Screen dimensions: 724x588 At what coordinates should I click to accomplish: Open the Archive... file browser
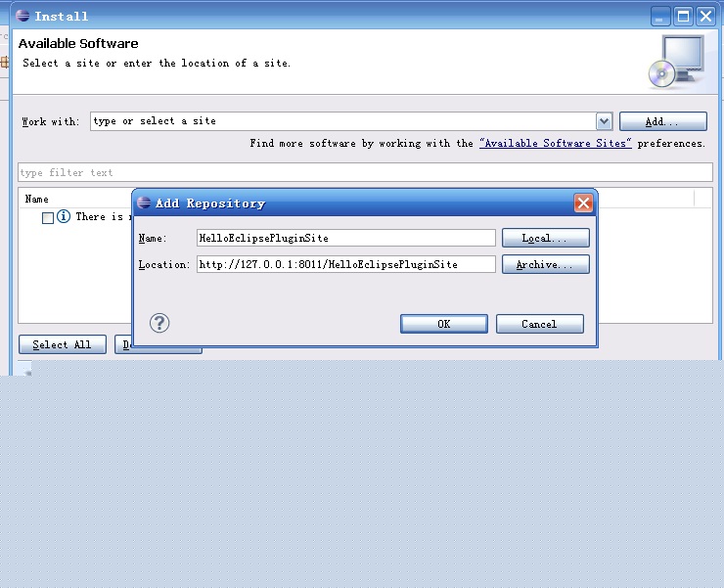[x=545, y=265]
